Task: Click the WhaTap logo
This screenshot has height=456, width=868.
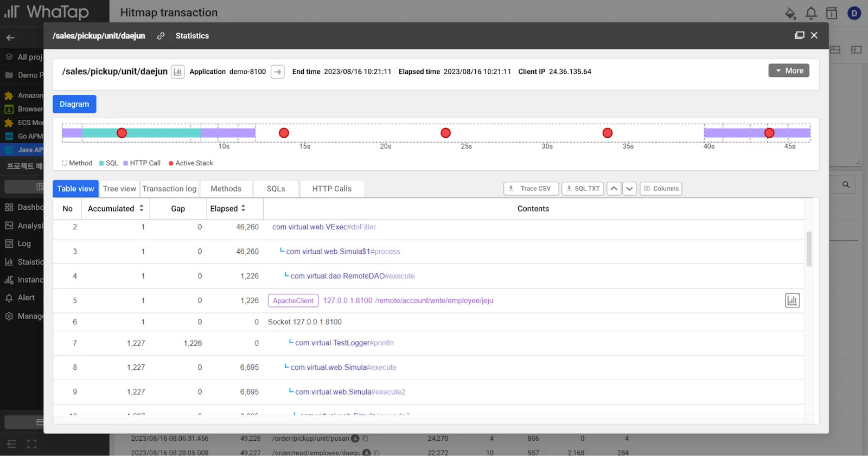Action: [x=47, y=12]
